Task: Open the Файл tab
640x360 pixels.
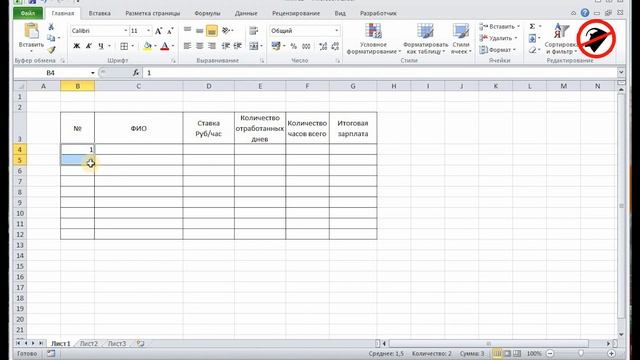Action: (x=28, y=13)
